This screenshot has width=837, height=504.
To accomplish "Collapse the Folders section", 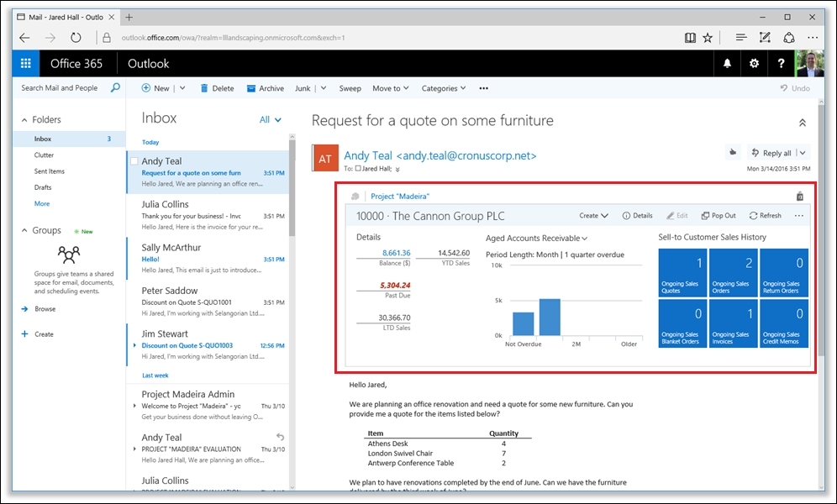I will coord(24,120).
